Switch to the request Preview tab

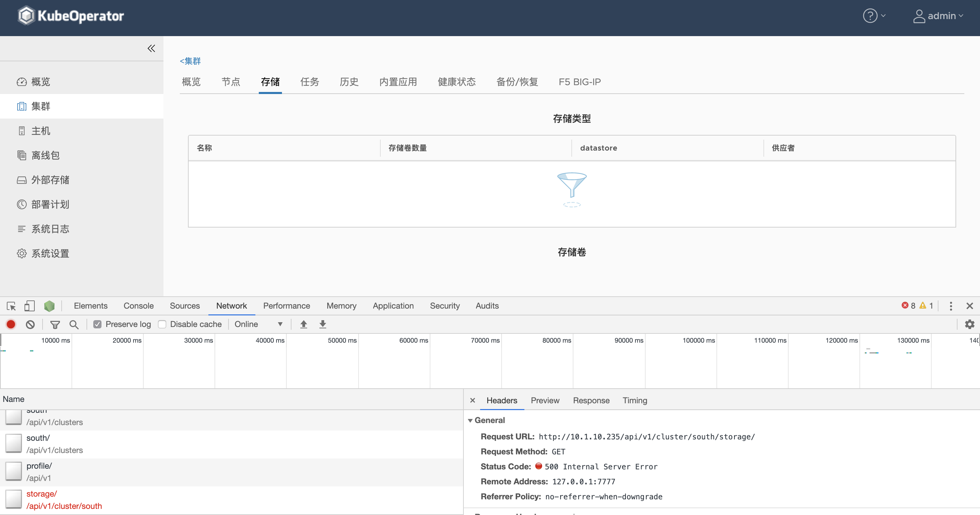545,401
